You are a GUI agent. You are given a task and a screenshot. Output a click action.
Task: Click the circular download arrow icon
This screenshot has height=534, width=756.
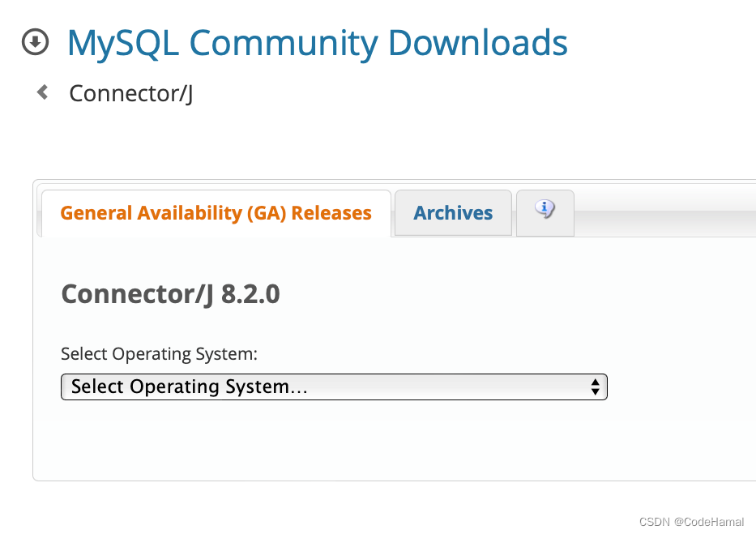[x=35, y=42]
